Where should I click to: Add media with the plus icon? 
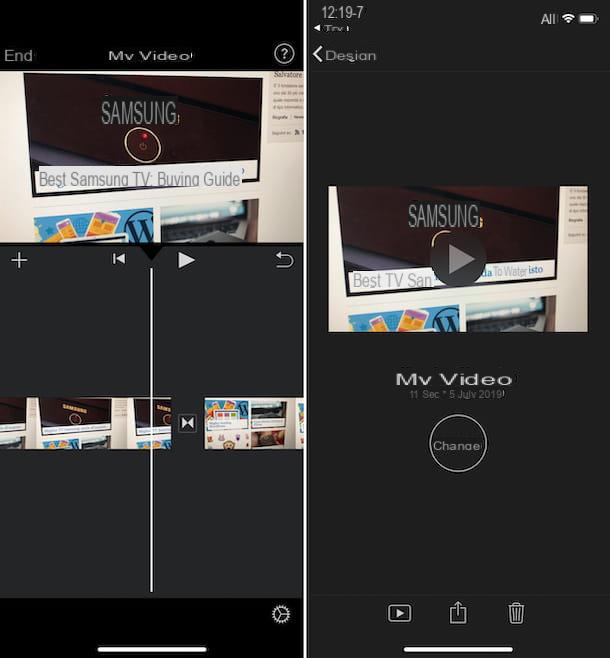pyautogui.click(x=19, y=260)
